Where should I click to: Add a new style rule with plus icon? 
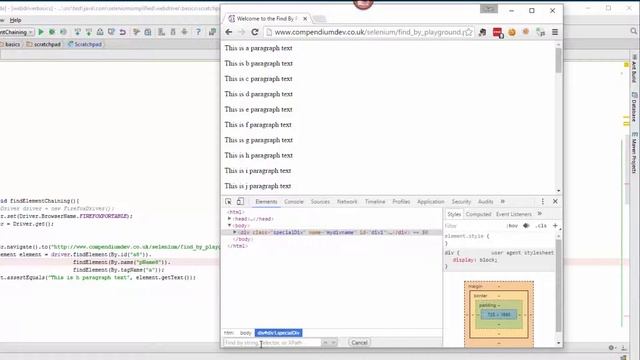[555, 225]
